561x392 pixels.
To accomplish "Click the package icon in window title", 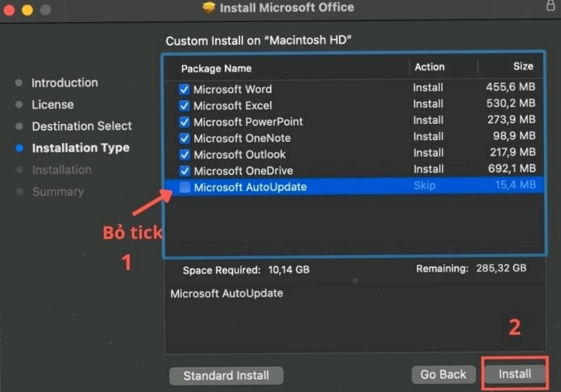I will [x=209, y=7].
